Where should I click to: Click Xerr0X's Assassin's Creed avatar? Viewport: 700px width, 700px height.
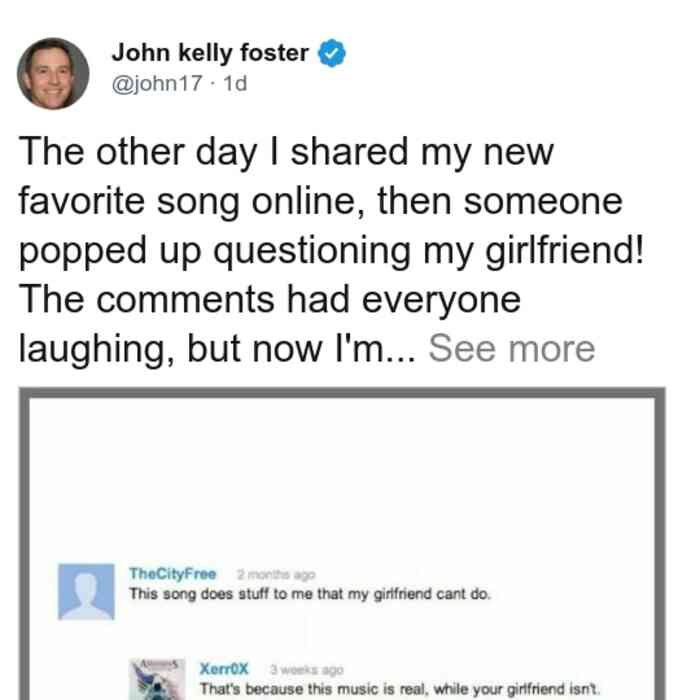(x=157, y=679)
